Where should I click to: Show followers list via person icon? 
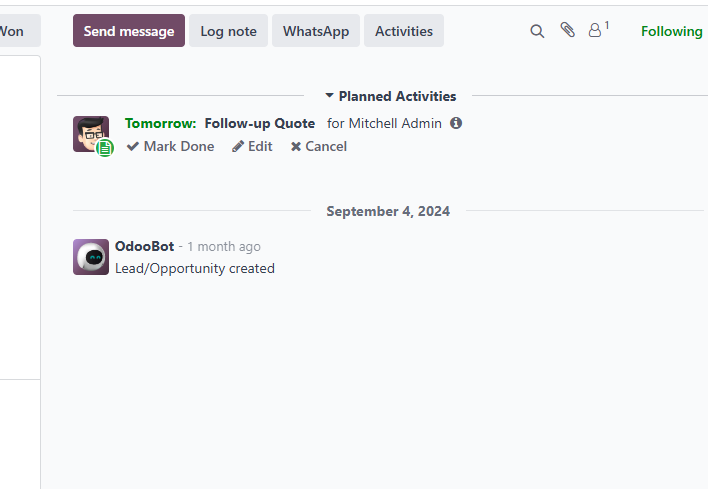[x=596, y=31]
